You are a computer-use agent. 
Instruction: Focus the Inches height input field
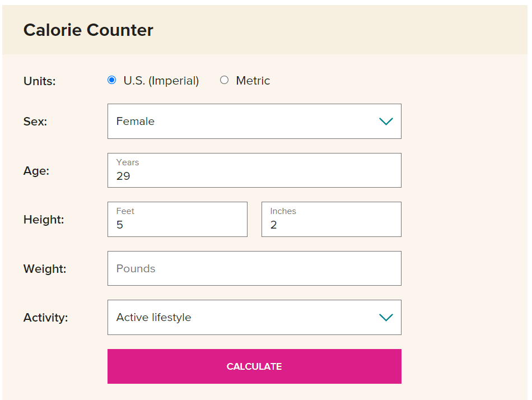(332, 220)
